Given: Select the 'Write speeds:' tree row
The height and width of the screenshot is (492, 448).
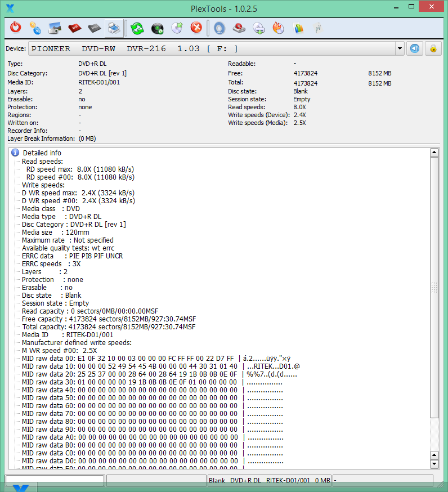Looking at the screenshot, I should tap(43, 185).
